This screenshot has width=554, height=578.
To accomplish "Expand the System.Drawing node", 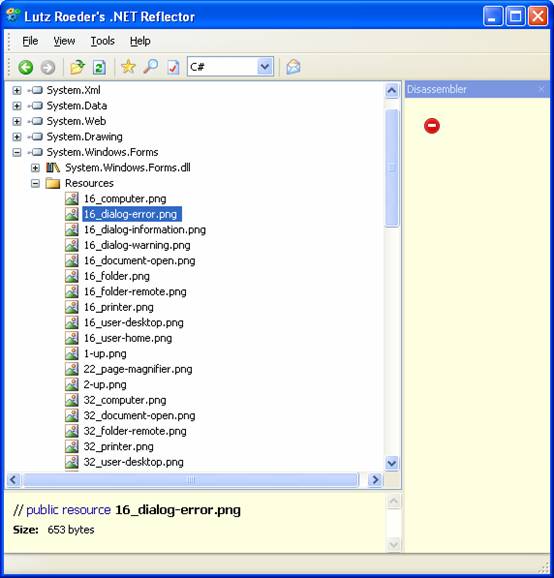I will click(17, 137).
